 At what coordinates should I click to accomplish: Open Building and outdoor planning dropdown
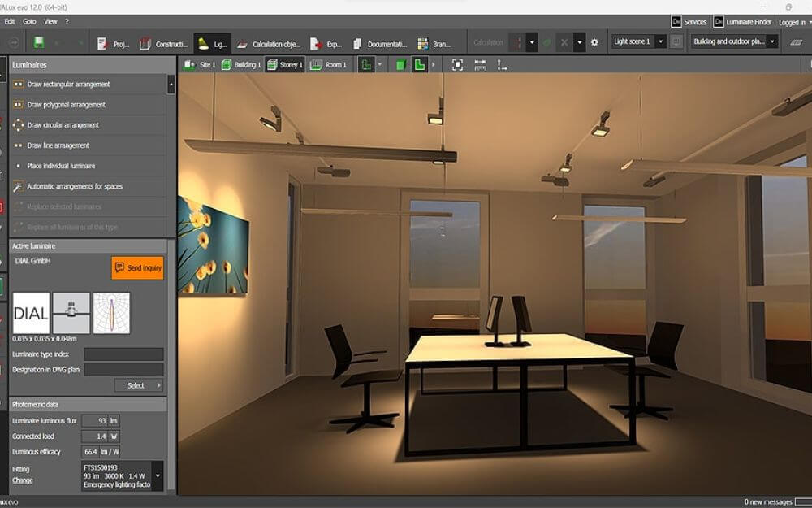coord(771,41)
